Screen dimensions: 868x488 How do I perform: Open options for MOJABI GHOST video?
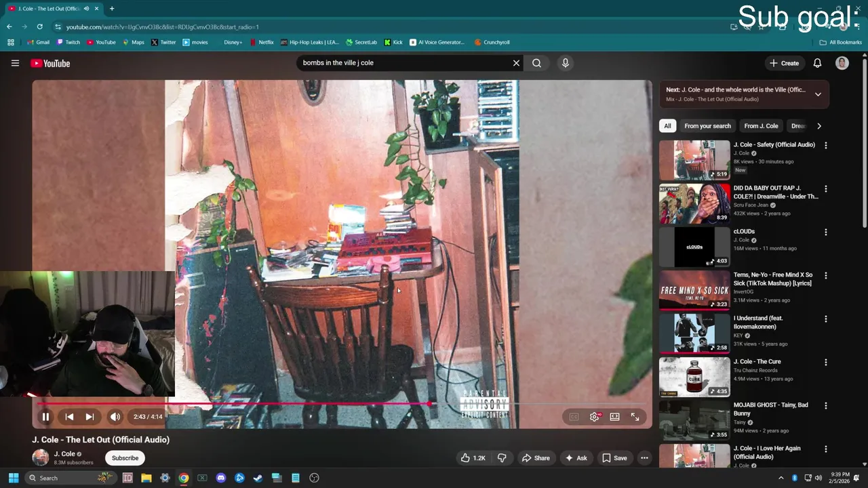(x=825, y=405)
